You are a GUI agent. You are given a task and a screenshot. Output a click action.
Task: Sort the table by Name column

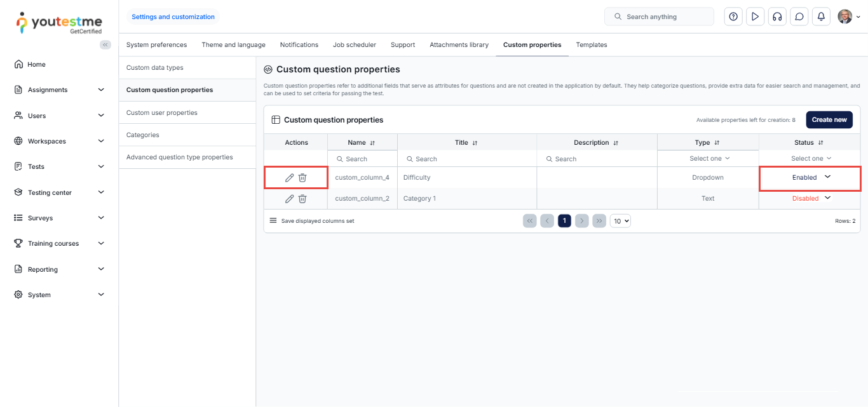pos(372,143)
